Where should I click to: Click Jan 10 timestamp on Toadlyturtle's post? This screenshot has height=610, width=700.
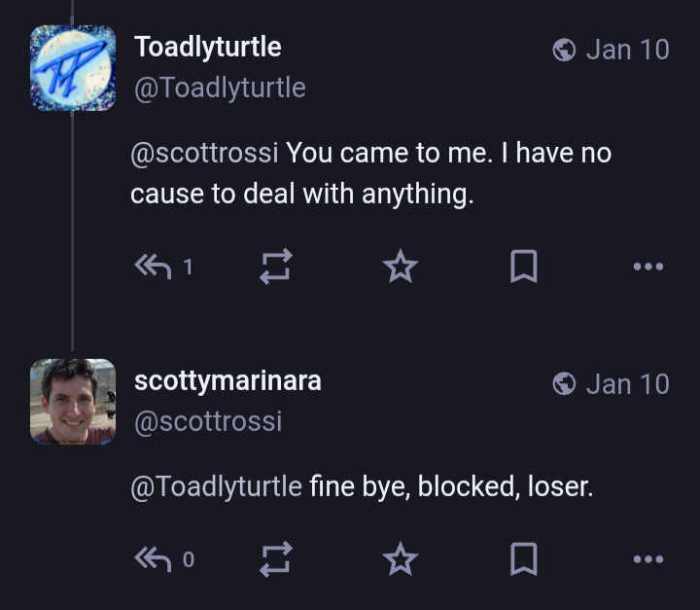coord(627,50)
